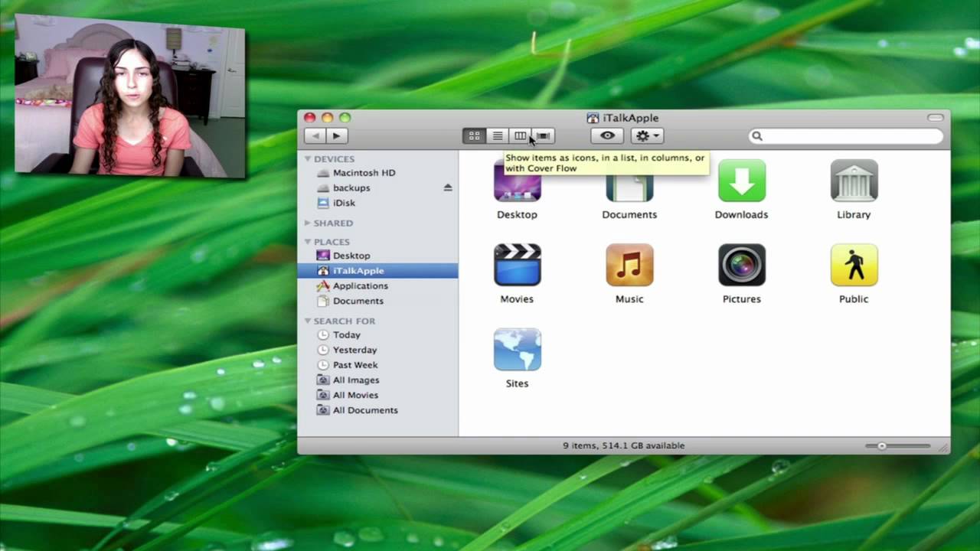This screenshot has height=551, width=980.
Task: Switch to Cover Flow view
Action: tap(543, 135)
